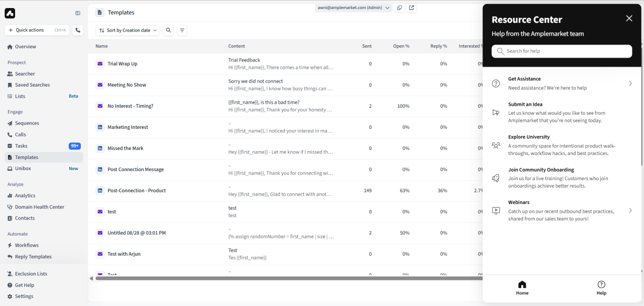Open the filter icon in templates toolbar

pyautogui.click(x=182, y=30)
